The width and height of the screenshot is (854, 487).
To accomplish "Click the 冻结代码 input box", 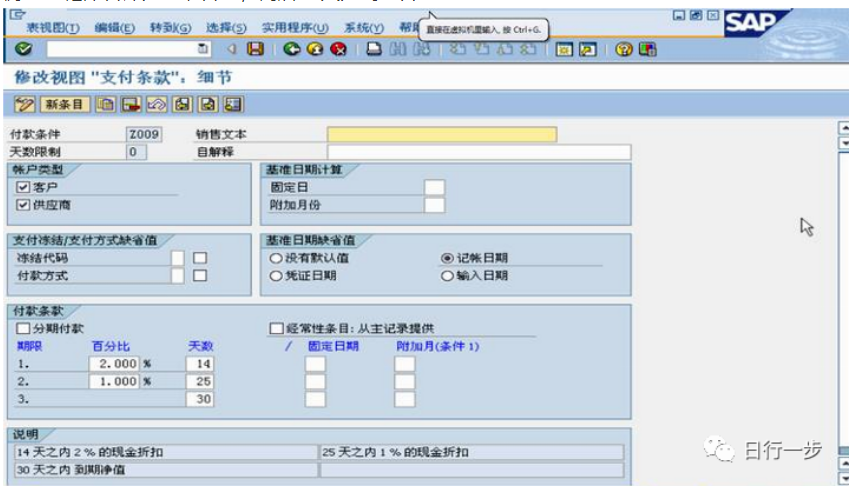I will 178,258.
